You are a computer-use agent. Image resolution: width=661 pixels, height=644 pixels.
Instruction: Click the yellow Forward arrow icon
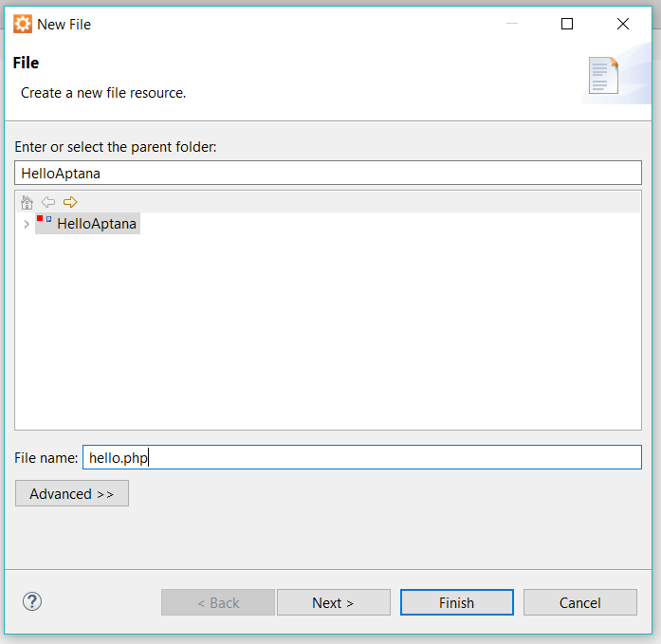coord(70,202)
